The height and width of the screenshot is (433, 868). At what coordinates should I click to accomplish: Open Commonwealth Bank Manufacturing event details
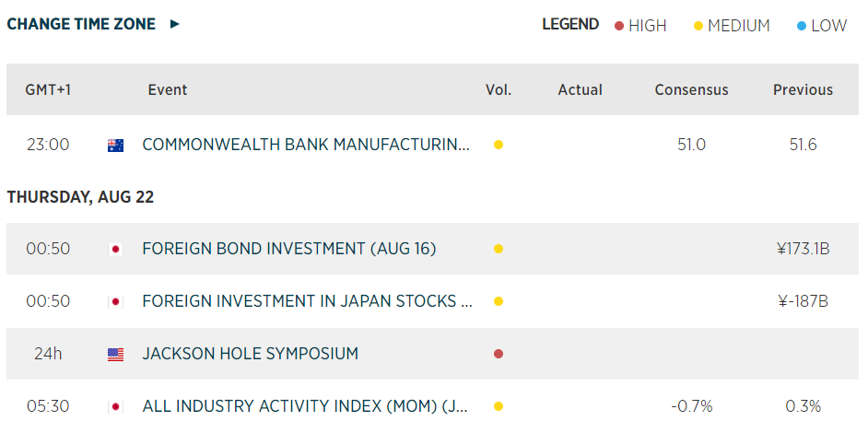[306, 145]
